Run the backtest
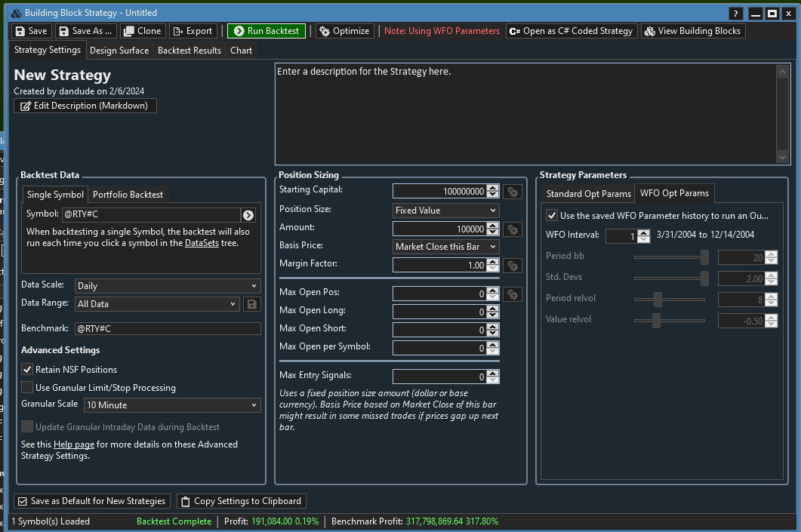Image resolution: width=801 pixels, height=532 pixels. [x=266, y=31]
